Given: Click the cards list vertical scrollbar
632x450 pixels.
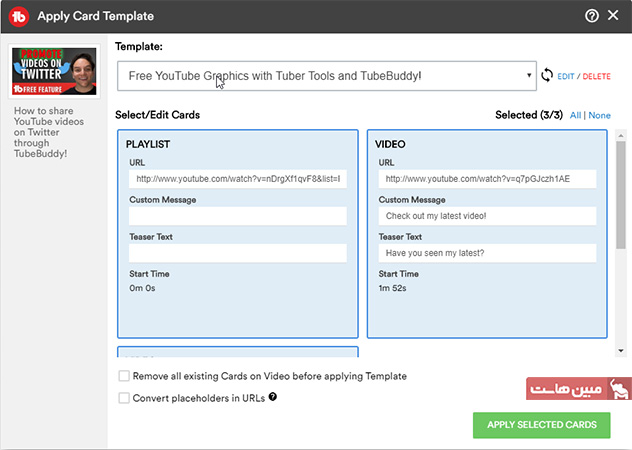Looking at the screenshot, I should [621, 200].
